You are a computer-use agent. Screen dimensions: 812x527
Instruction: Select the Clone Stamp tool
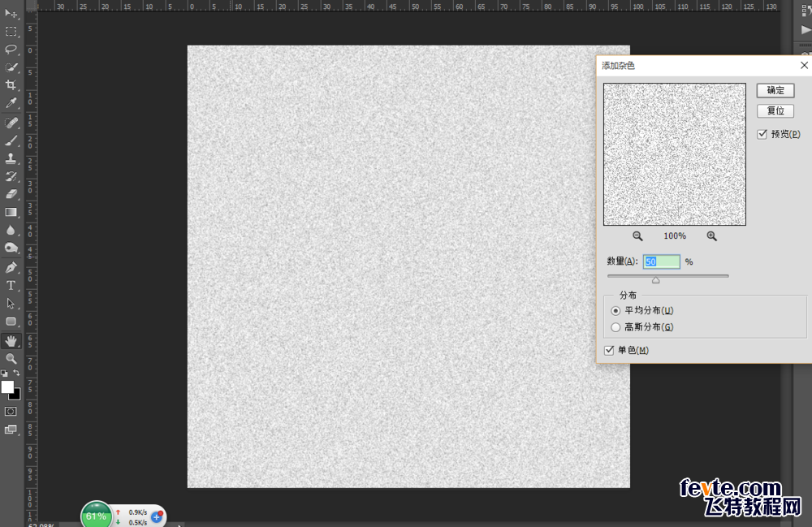coord(11,158)
